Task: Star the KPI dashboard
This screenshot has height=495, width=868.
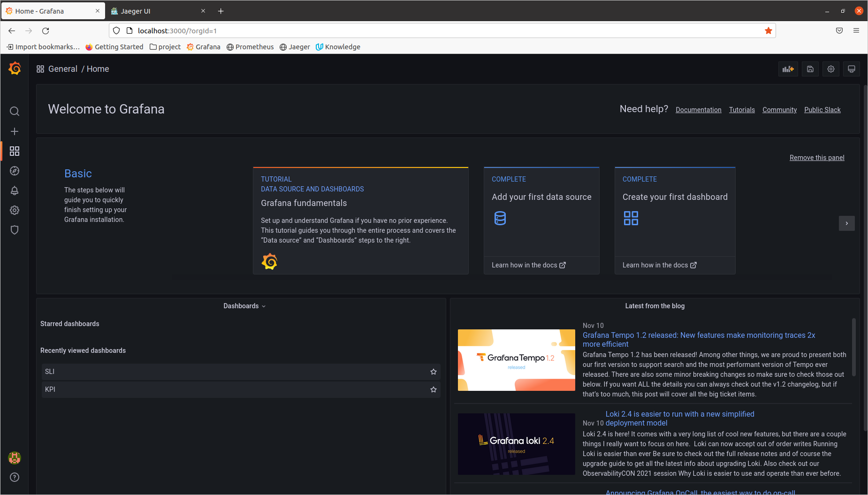Action: coord(434,389)
